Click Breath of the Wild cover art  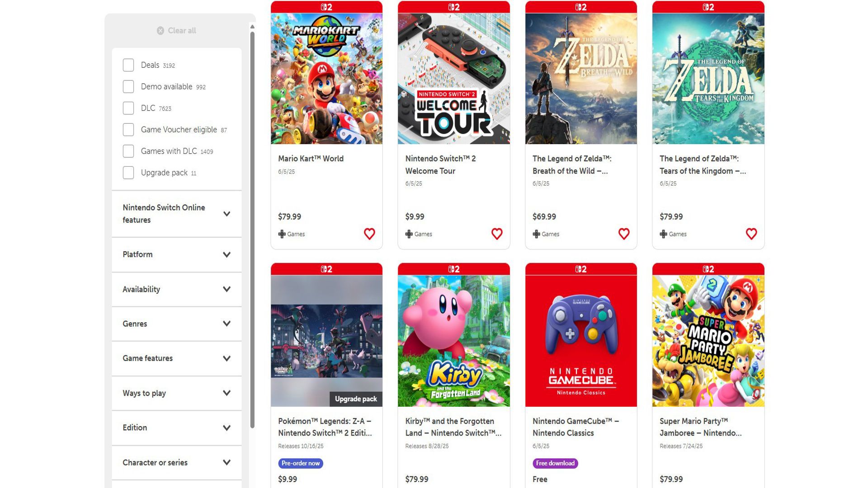(x=581, y=79)
